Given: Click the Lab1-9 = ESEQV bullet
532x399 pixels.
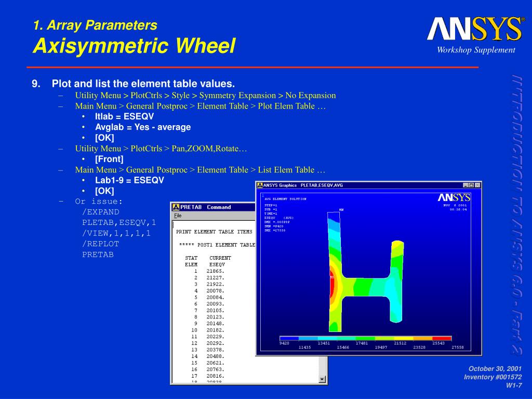Looking at the screenshot, I should coord(129,180).
